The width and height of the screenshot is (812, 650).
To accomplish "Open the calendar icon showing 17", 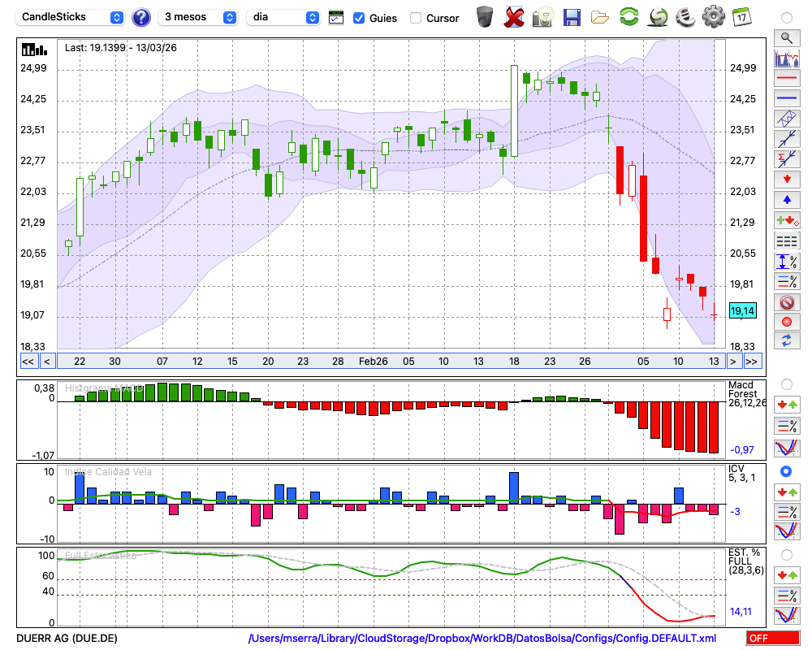I will [x=741, y=17].
